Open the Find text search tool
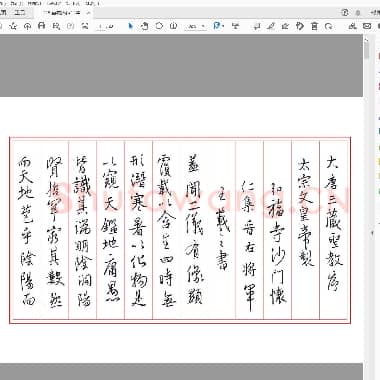This screenshot has width=380, height=380. 56,26
